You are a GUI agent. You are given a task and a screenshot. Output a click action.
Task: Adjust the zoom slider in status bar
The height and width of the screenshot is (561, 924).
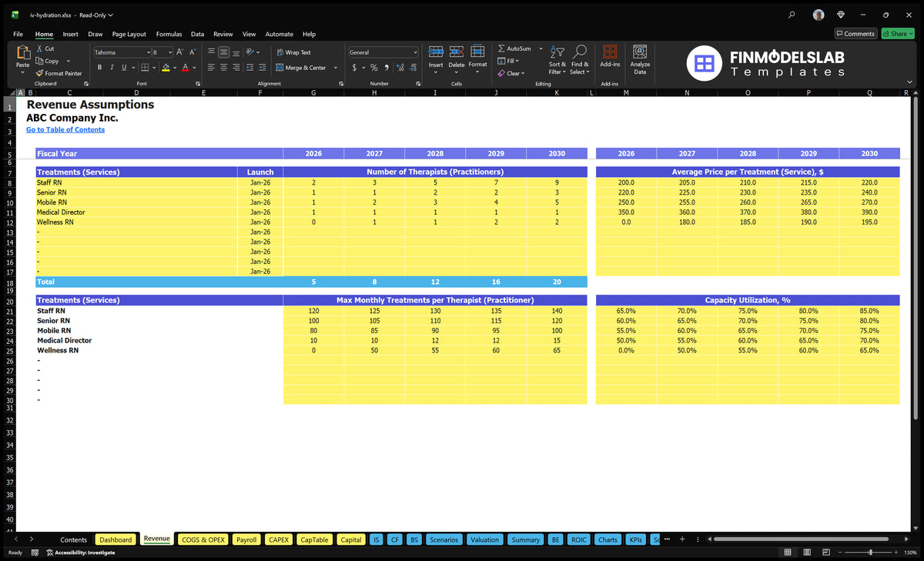870,553
